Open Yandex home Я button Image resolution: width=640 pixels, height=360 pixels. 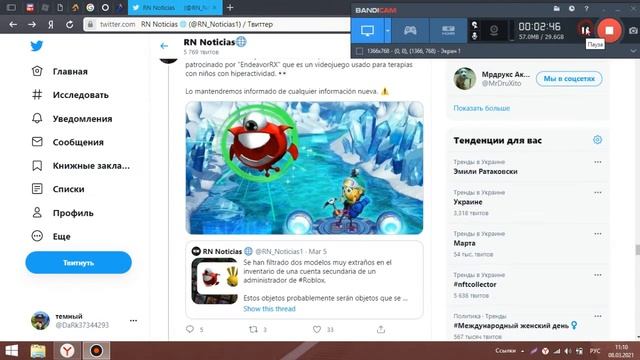(51, 24)
